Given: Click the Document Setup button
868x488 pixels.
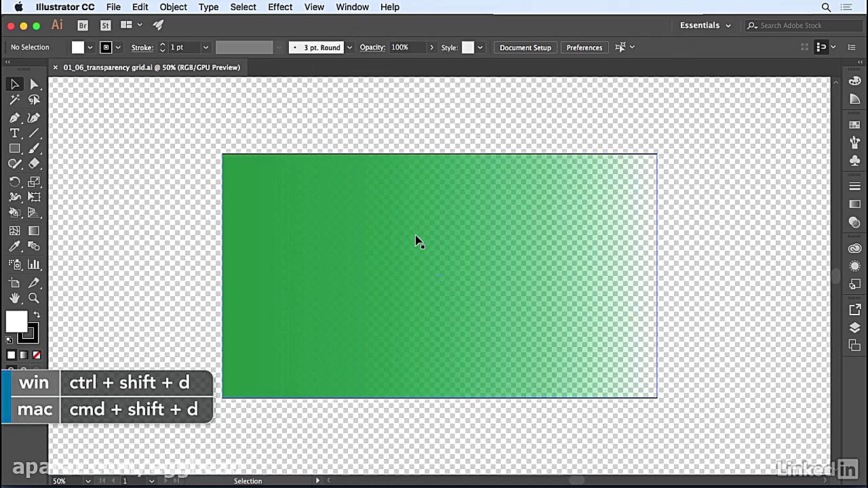Looking at the screenshot, I should point(525,47).
